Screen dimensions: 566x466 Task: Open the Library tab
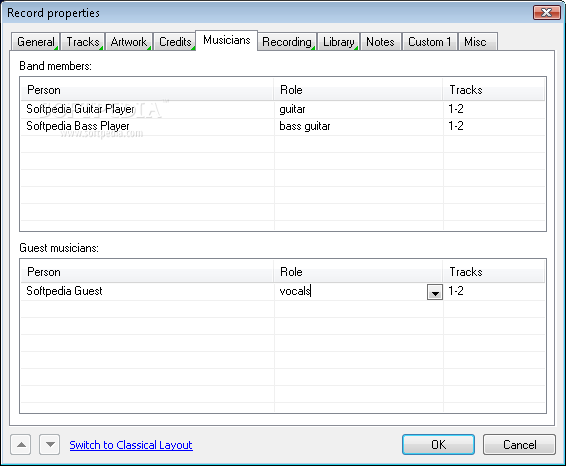pos(339,42)
